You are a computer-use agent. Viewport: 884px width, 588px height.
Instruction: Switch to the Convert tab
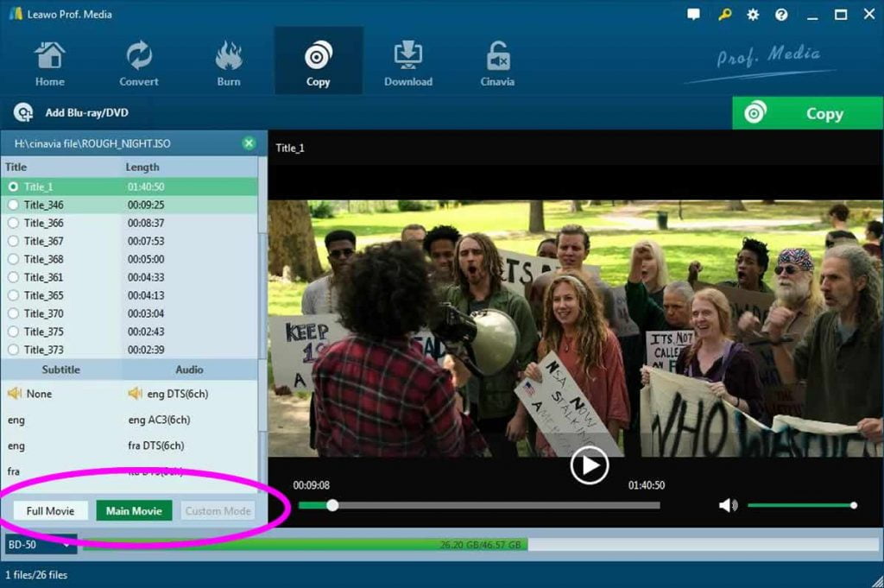coord(138,61)
